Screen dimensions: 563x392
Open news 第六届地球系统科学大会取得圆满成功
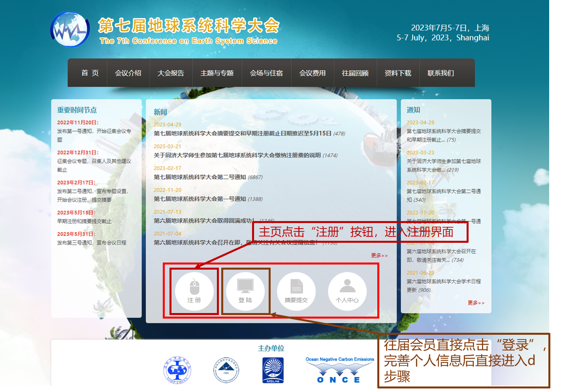tap(203, 221)
